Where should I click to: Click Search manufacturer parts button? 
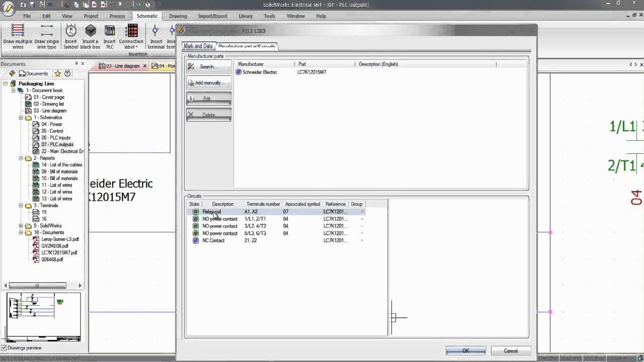209,66
